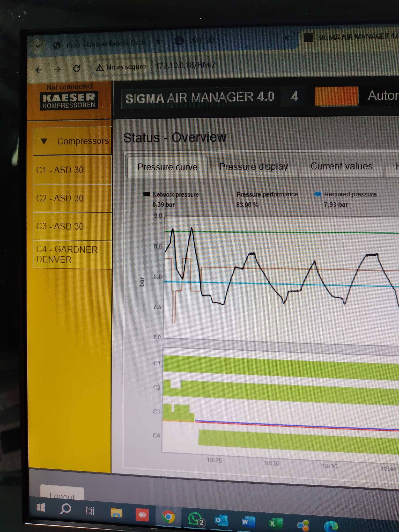This screenshot has height=532, width=399.
Task: Click the 'Status - Overview' heading
Action: pyautogui.click(x=175, y=138)
